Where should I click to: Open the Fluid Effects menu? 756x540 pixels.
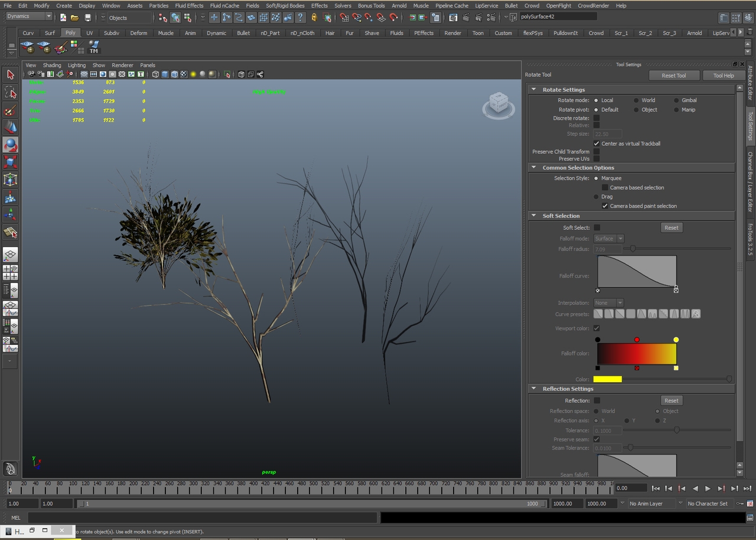pos(189,5)
